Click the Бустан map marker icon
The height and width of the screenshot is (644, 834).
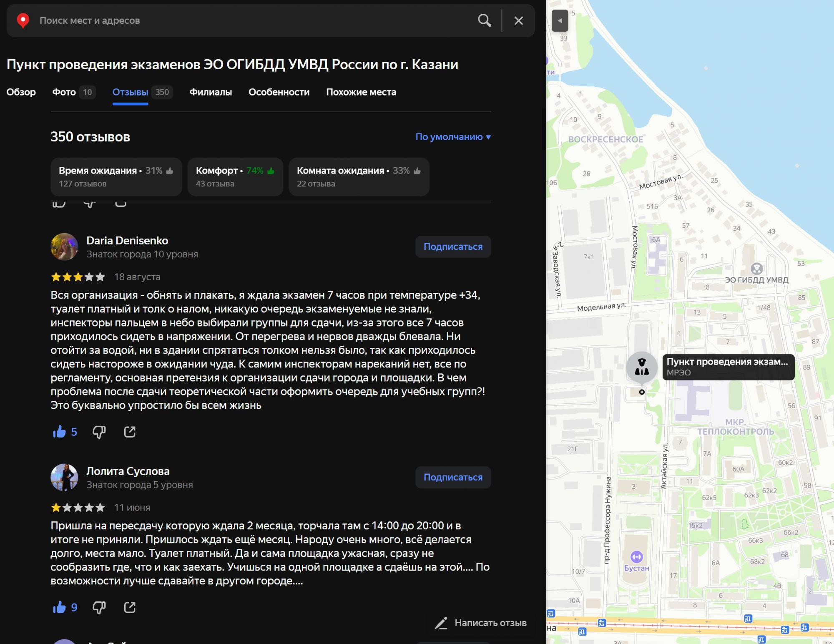(636, 556)
